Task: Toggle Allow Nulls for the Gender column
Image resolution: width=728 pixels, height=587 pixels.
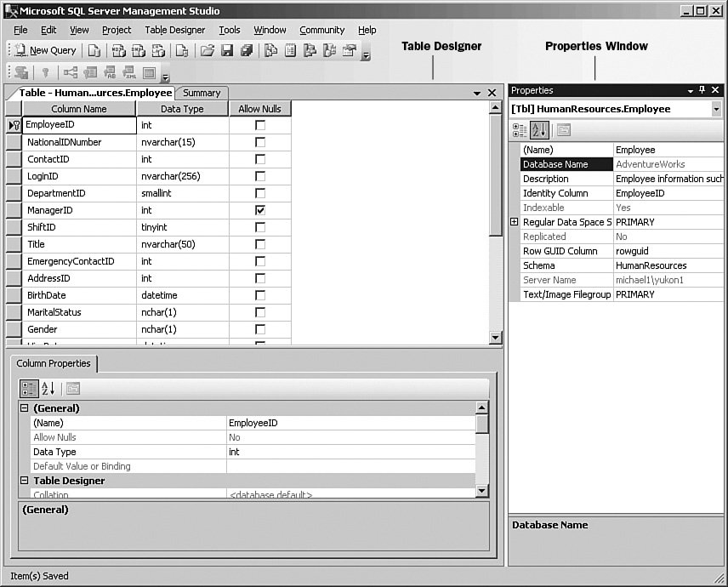Action: coord(260,329)
